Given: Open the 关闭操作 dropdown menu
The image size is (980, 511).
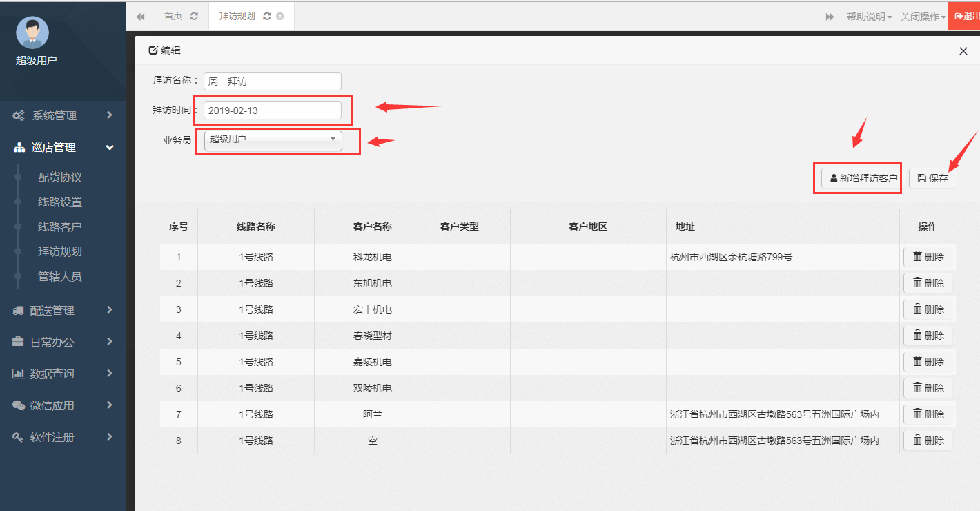Looking at the screenshot, I should 923,17.
